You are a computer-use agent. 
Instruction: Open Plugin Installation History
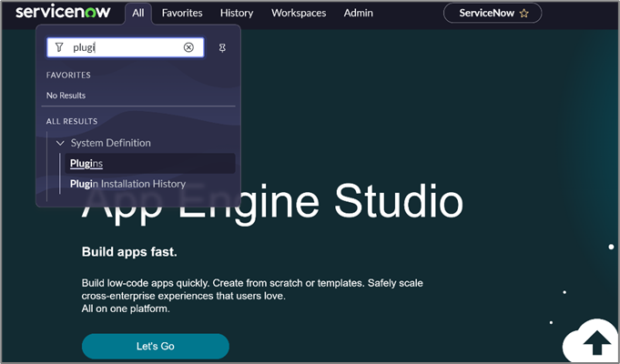[x=127, y=184]
